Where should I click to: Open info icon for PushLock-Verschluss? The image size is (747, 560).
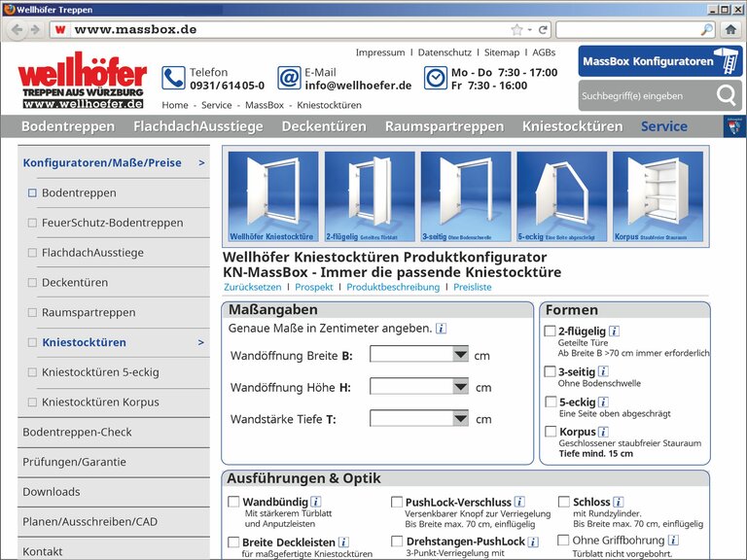click(x=519, y=502)
